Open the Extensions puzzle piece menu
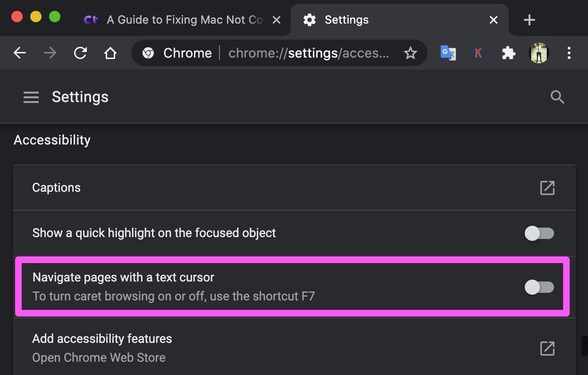The height and width of the screenshot is (375, 588). tap(508, 53)
